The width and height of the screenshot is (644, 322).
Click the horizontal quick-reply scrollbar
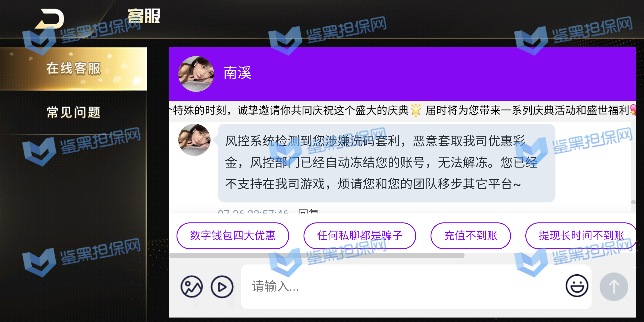(x=317, y=256)
